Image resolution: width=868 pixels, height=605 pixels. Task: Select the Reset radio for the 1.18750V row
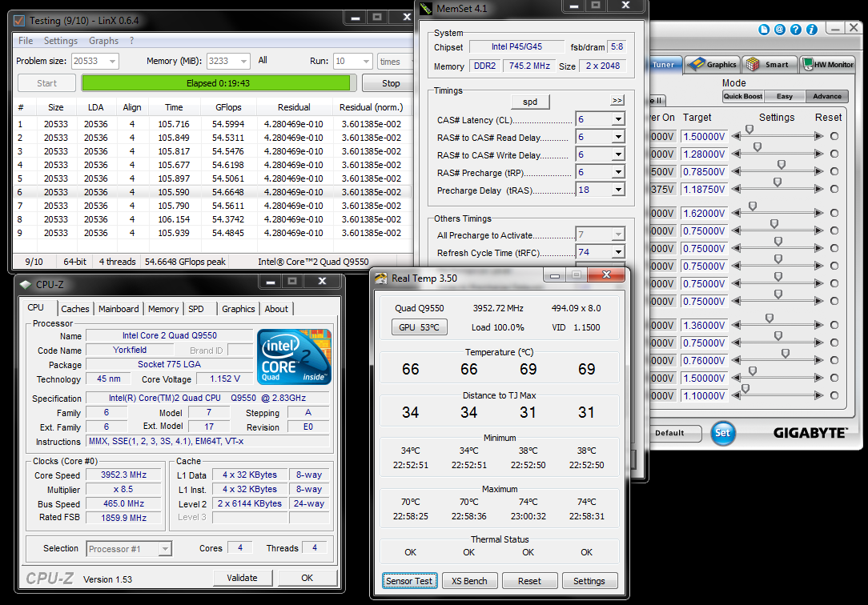834,189
